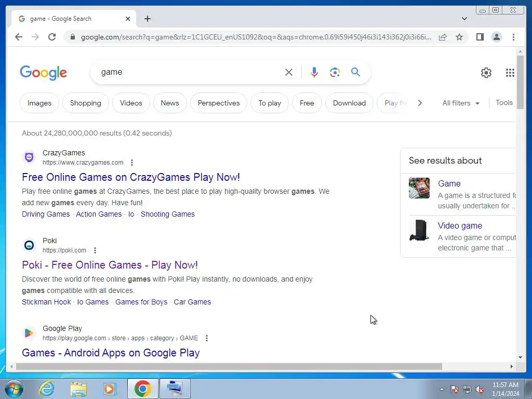
Task: Open the Chrome three-dot menu
Action: (513, 37)
